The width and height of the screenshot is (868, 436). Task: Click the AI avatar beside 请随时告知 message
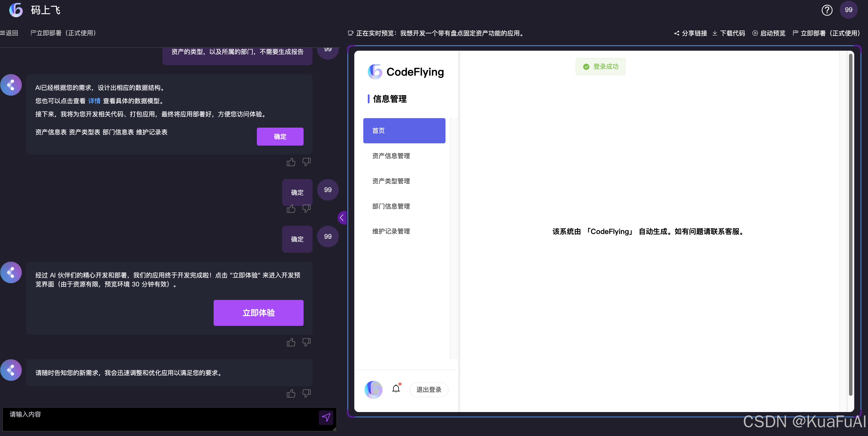click(11, 370)
